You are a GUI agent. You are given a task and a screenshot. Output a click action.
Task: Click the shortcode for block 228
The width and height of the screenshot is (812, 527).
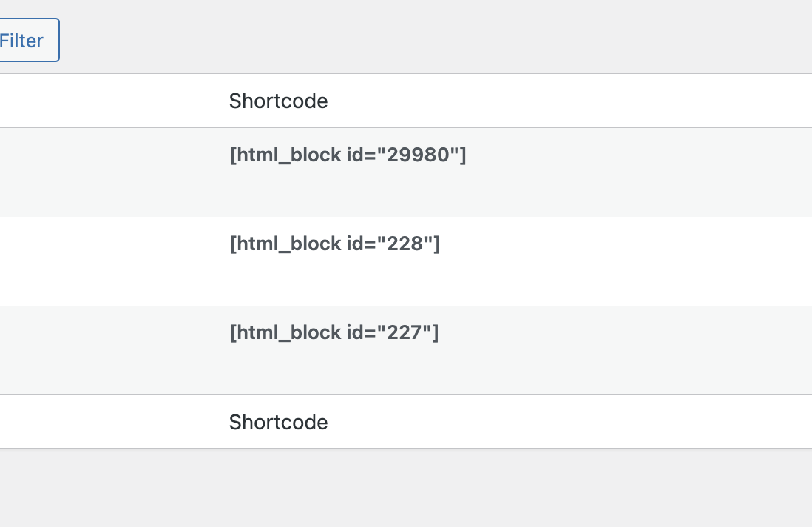[x=334, y=244]
